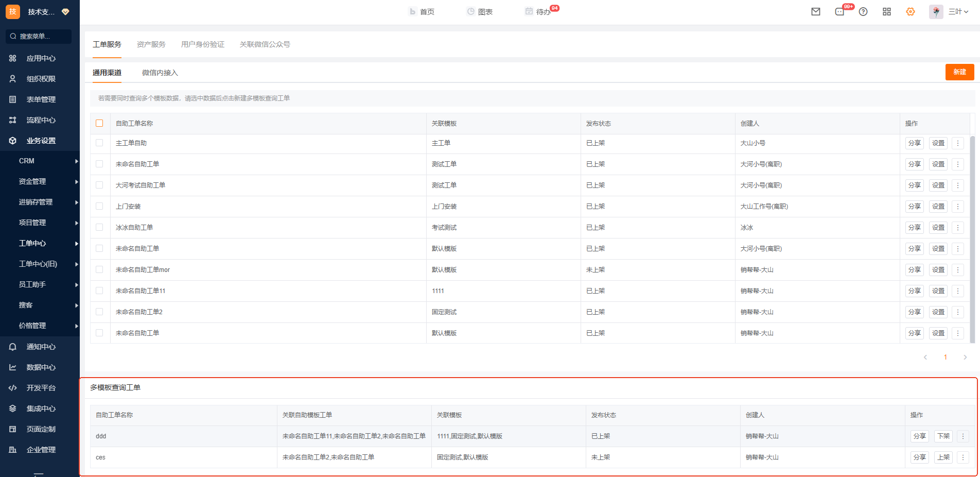Screen dimensions: 980x477
Task: Open the mail envelope icon in header
Action: pos(816,12)
